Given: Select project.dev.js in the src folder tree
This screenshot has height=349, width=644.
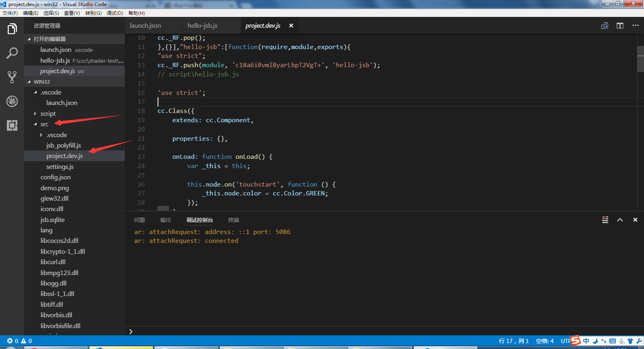Looking at the screenshot, I should click(74, 156).
